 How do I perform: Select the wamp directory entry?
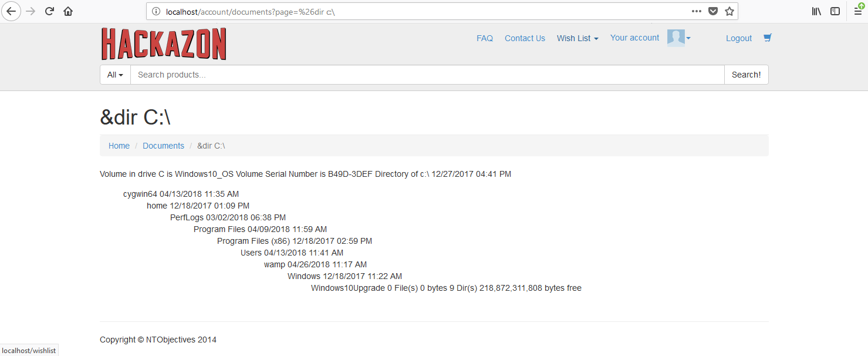click(x=315, y=264)
